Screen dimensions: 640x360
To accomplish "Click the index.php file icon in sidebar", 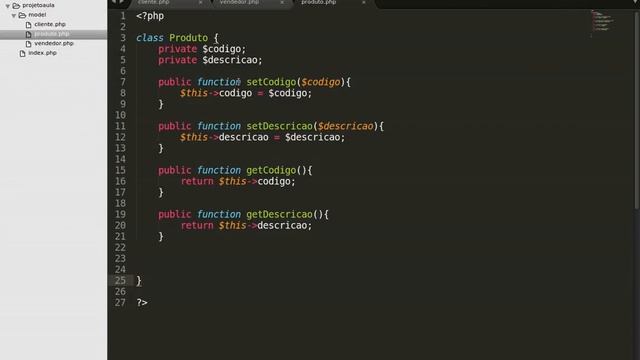I will point(22,53).
